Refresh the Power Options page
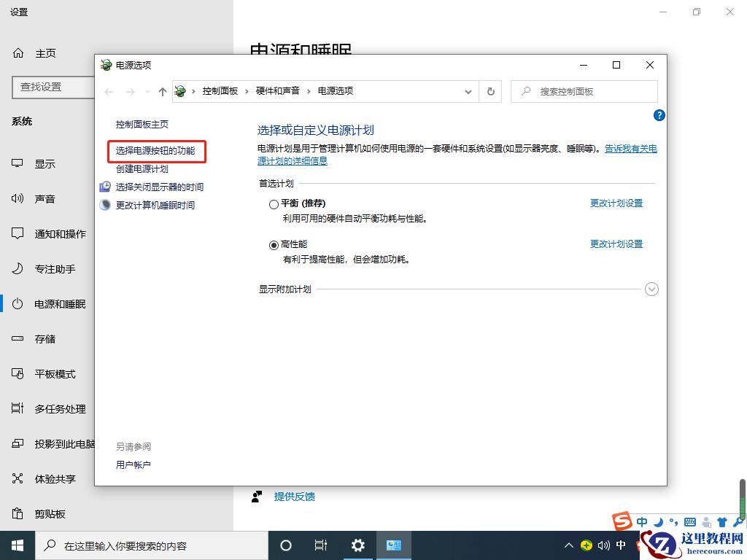This screenshot has width=747, height=560. [490, 91]
